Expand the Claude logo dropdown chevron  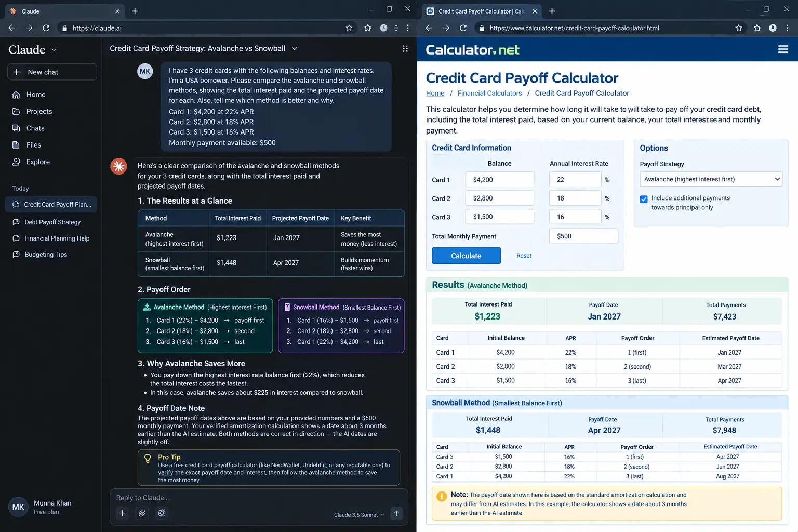54,50
